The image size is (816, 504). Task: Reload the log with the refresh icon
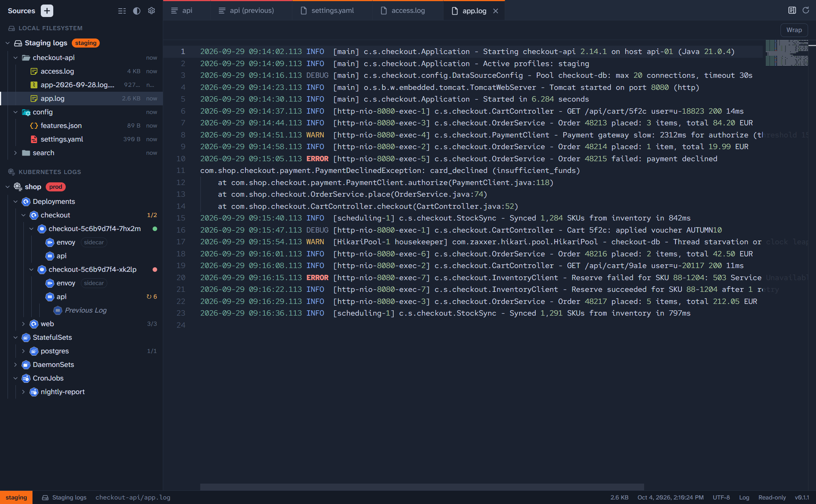(806, 10)
